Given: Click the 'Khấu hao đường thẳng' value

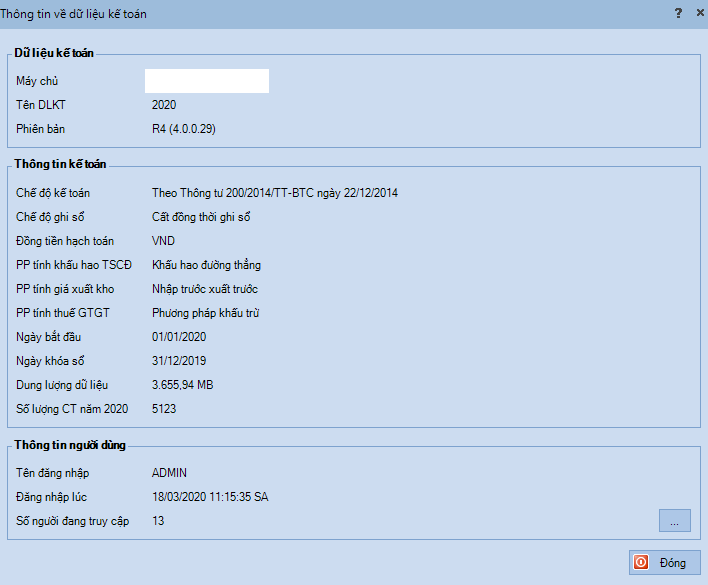Looking at the screenshot, I should (206, 265).
